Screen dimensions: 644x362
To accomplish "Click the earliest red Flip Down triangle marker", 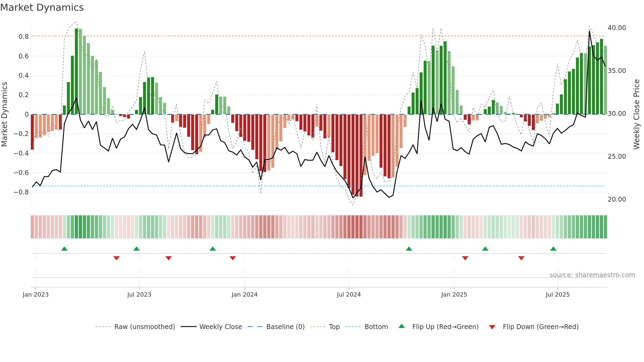I will tap(116, 258).
